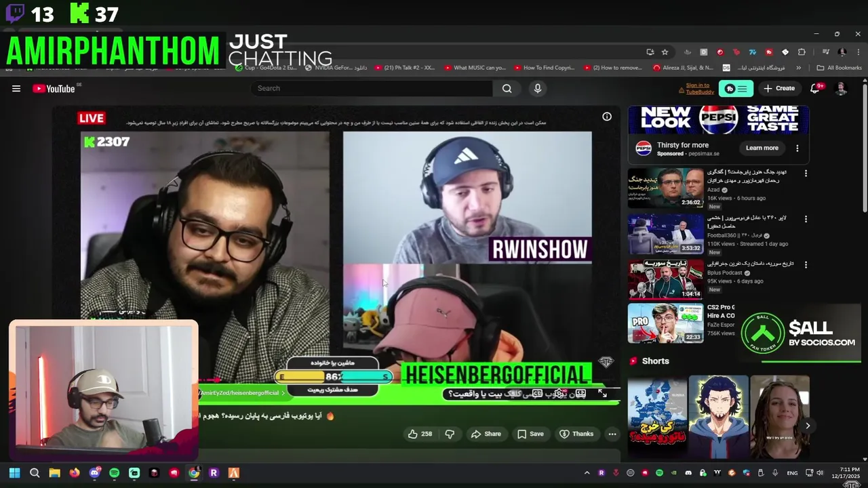
Task: Open Chrome profile avatar
Action: (842, 52)
